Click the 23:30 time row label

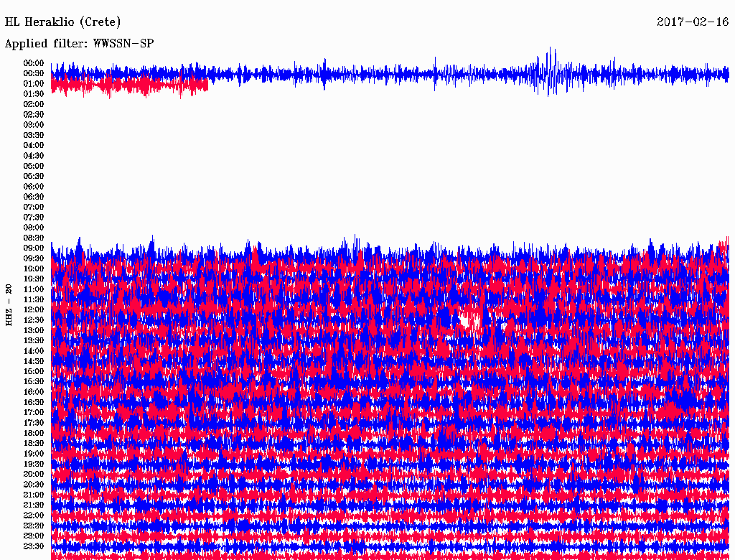34,546
